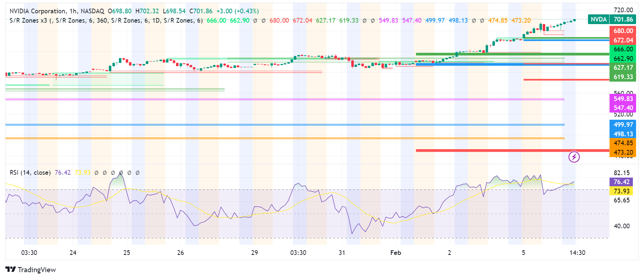
Task: Click the 14:30 time axis label
Action: pyautogui.click(x=577, y=253)
